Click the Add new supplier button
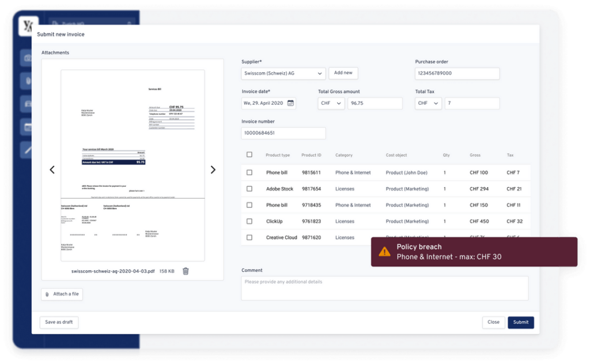The height and width of the screenshot is (364, 590). point(343,73)
